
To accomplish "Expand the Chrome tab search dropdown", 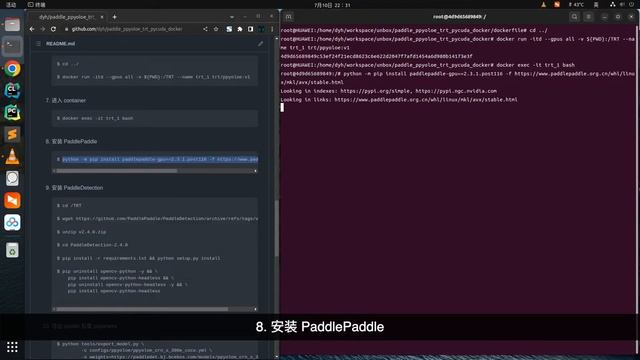I will [232, 17].
